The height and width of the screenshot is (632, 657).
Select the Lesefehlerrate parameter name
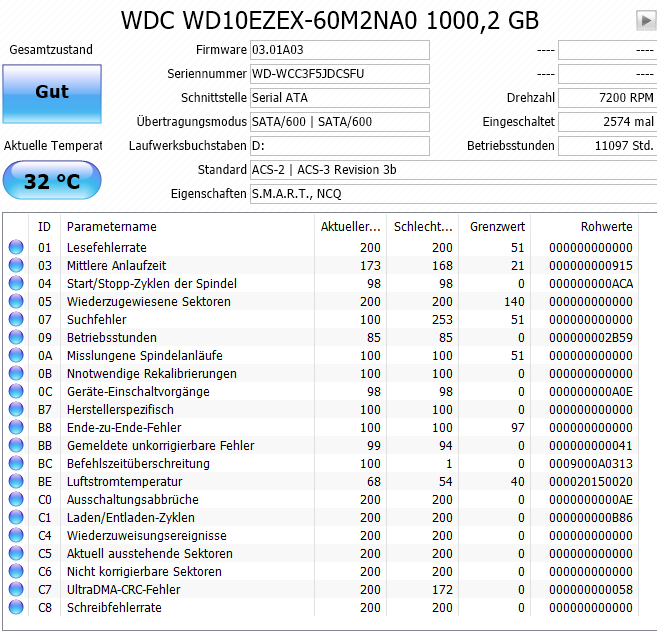coord(107,247)
